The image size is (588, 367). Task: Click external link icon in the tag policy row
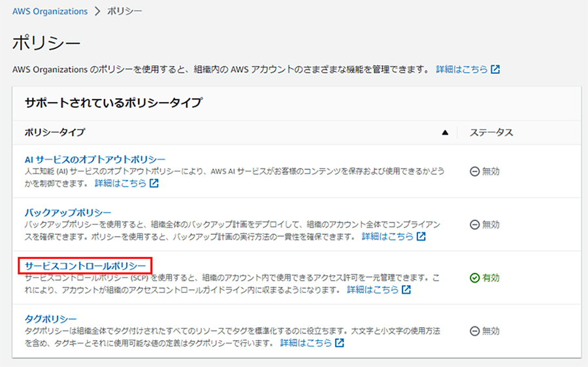(340, 343)
